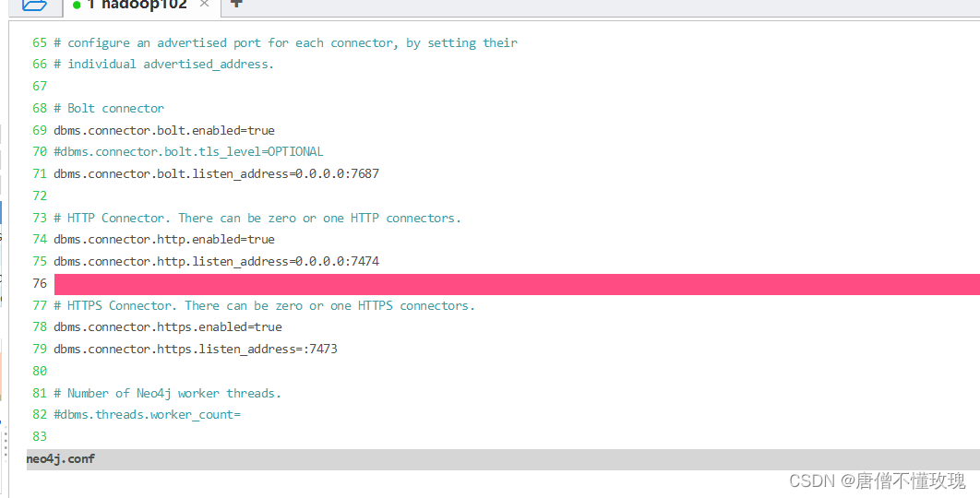The image size is (980, 498).
Task: Click line number 83 in the gutter
Action: point(40,437)
